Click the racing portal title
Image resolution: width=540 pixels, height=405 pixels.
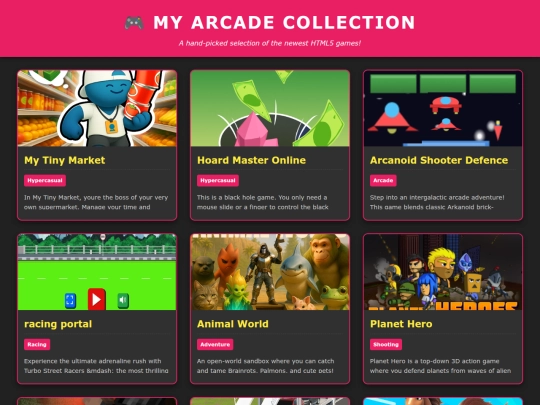point(58,324)
